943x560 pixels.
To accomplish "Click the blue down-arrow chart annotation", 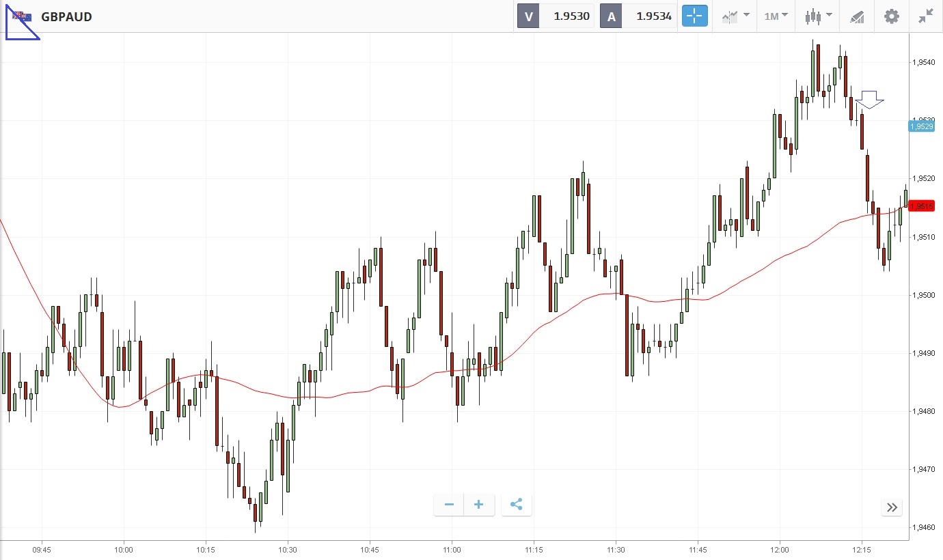I will [869, 99].
